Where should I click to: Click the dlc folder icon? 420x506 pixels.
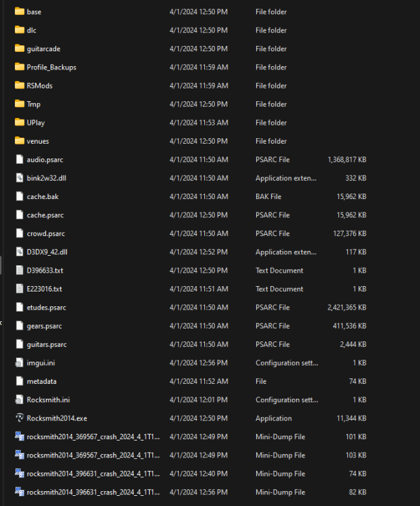pos(20,30)
